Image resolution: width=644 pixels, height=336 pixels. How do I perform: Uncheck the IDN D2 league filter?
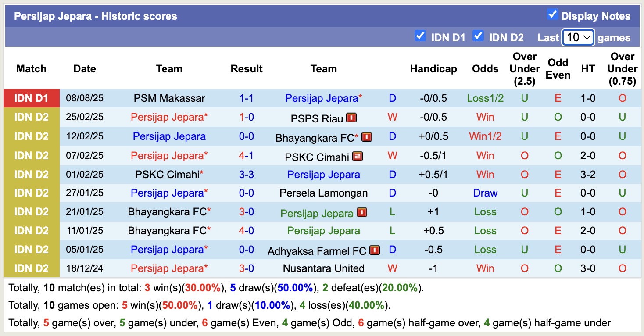[x=478, y=36]
